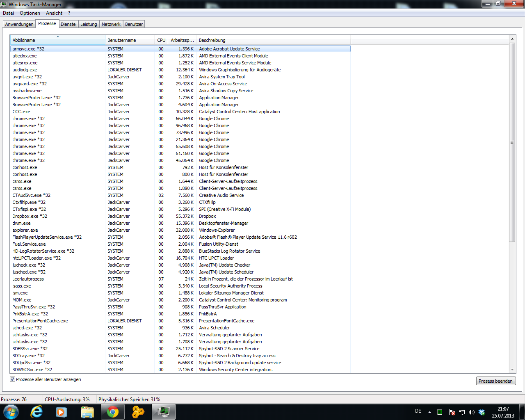Select the Dropbox.exe *32 process

(180, 216)
